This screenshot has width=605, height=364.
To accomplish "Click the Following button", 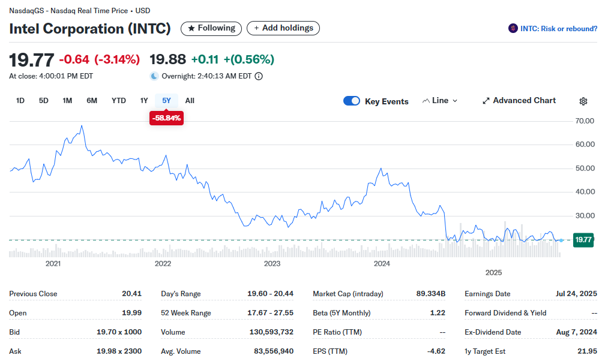I will [211, 29].
